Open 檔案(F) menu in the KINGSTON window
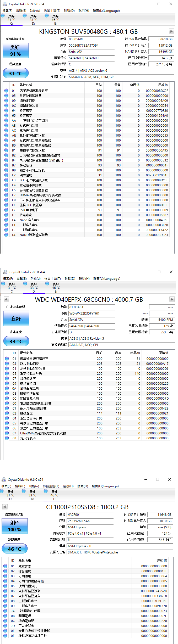 coord(7,11)
